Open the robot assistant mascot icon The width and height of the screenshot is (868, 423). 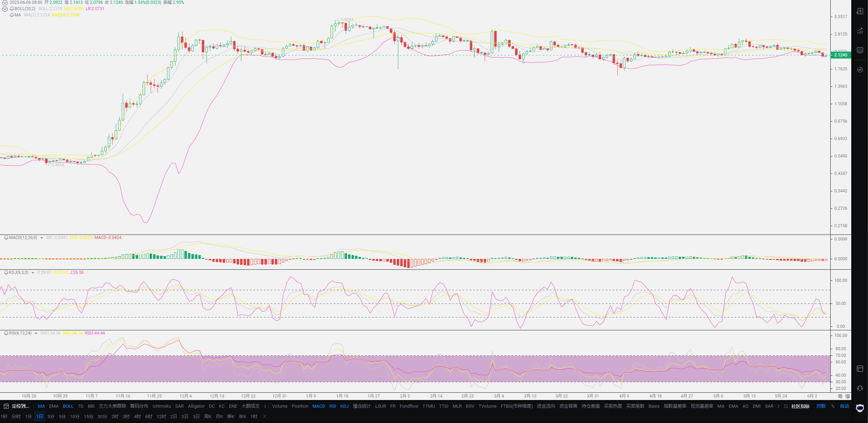tap(860, 408)
